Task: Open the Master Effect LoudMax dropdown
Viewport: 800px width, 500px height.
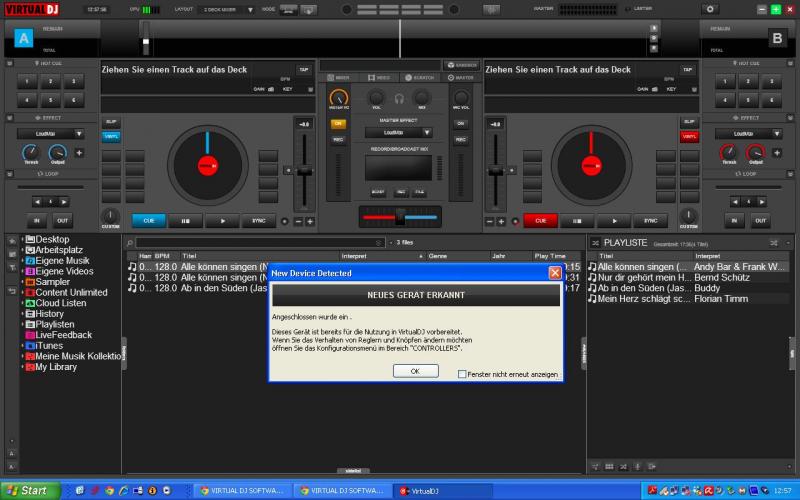Action: (x=399, y=132)
